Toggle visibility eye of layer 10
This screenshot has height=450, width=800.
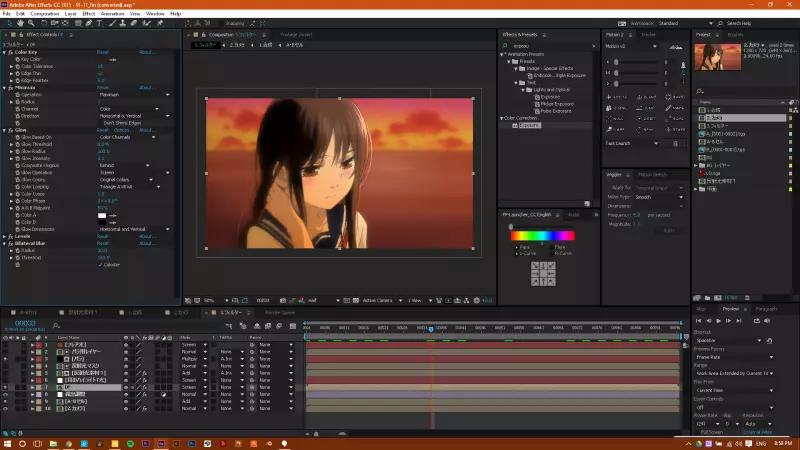[x=5, y=409]
